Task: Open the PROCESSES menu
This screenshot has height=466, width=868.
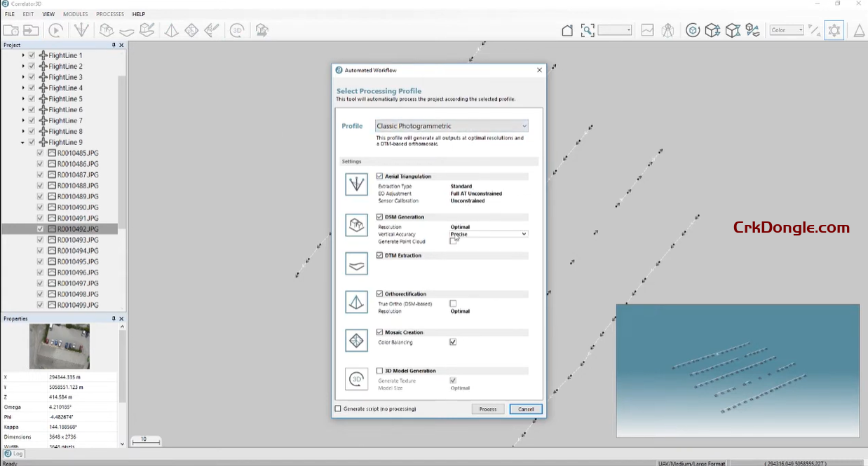Action: point(109,13)
